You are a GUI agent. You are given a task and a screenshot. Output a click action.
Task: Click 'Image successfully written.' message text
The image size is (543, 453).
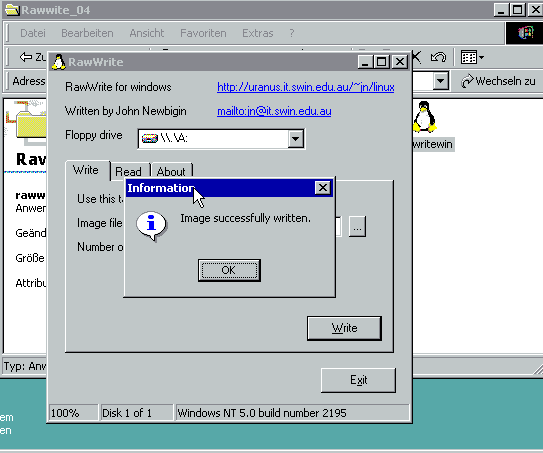point(245,219)
